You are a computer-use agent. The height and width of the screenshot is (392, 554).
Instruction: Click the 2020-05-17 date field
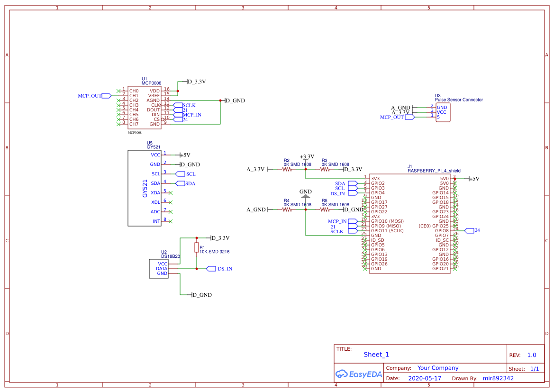coord(425,378)
